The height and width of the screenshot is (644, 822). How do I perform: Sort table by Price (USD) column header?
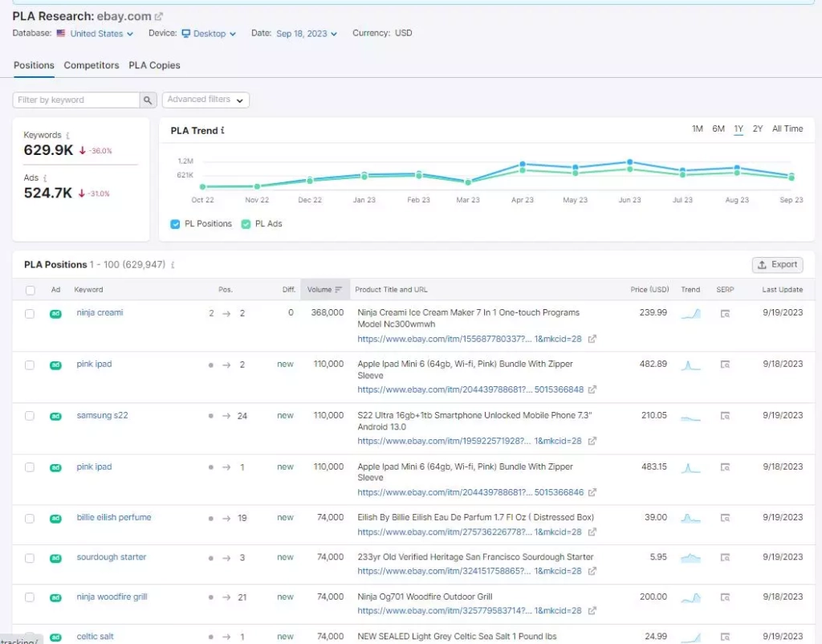click(x=649, y=290)
